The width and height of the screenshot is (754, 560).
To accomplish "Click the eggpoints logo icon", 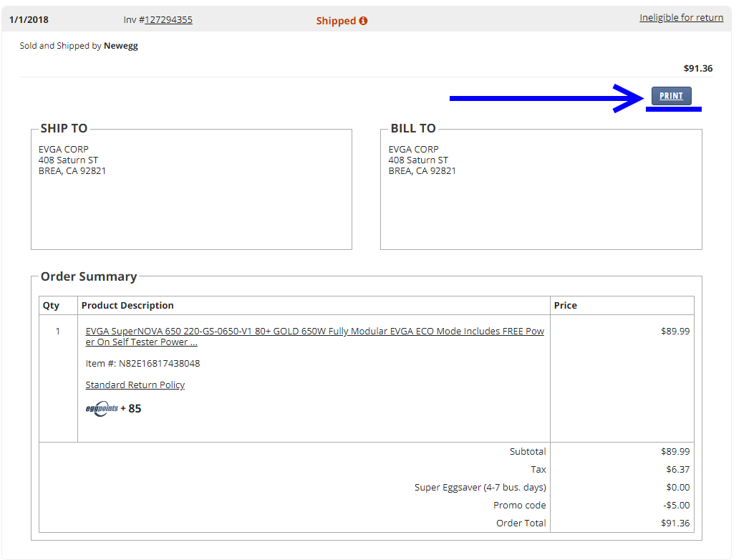I will click(x=102, y=408).
